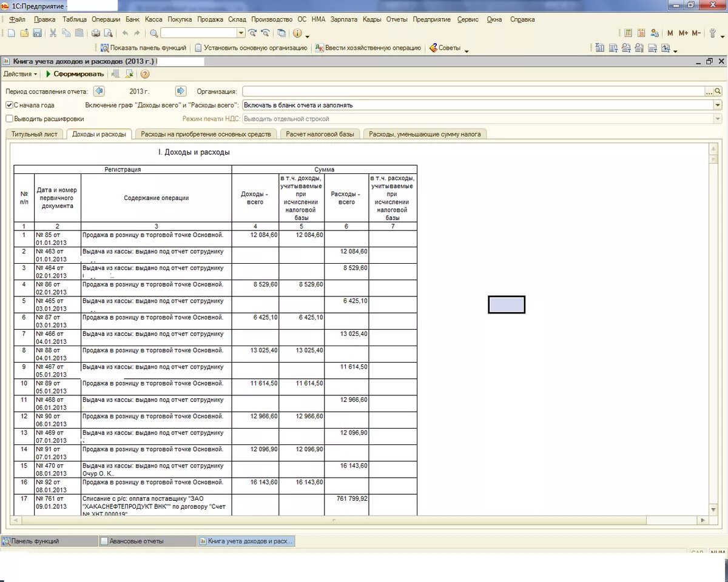Screen dimensions: 728x582
Task: Click the Print printer icon
Action: (95, 33)
